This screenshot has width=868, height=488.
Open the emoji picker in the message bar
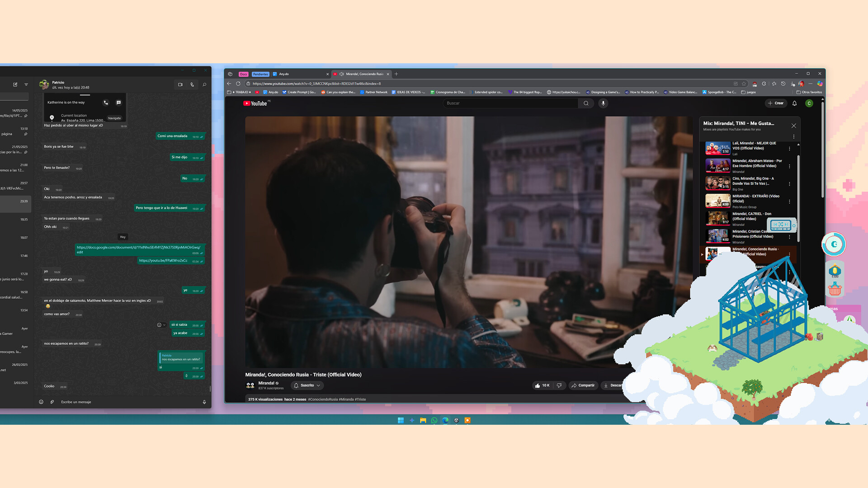point(41,402)
